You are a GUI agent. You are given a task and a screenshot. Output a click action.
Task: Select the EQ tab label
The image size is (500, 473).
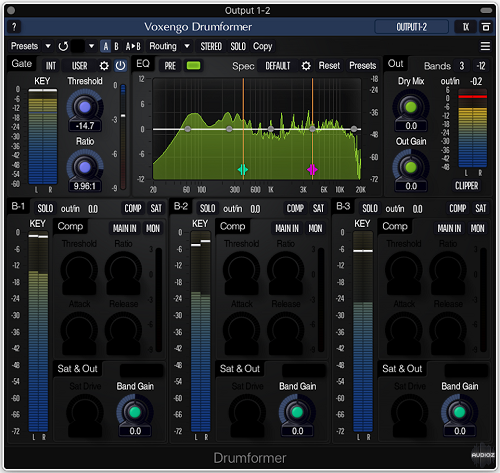click(x=143, y=64)
